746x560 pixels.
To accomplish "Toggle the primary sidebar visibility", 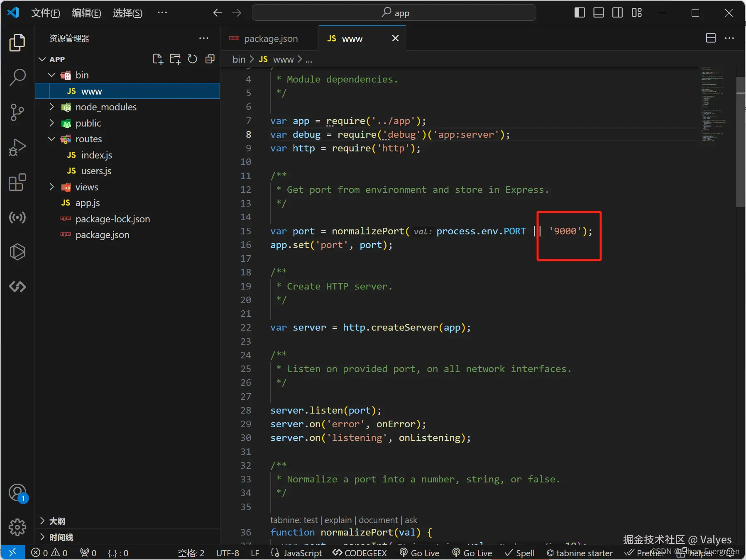I will (580, 13).
